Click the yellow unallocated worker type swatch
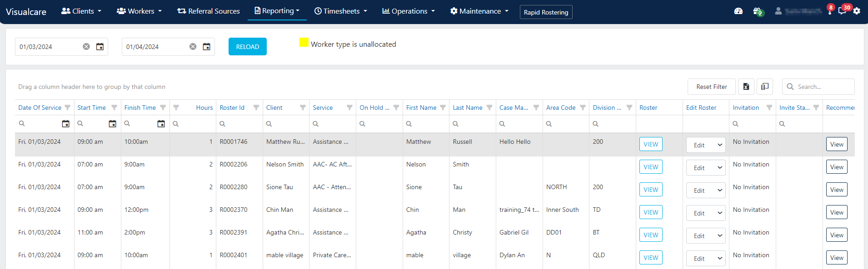Viewport: 868px width, 269px height. point(304,43)
